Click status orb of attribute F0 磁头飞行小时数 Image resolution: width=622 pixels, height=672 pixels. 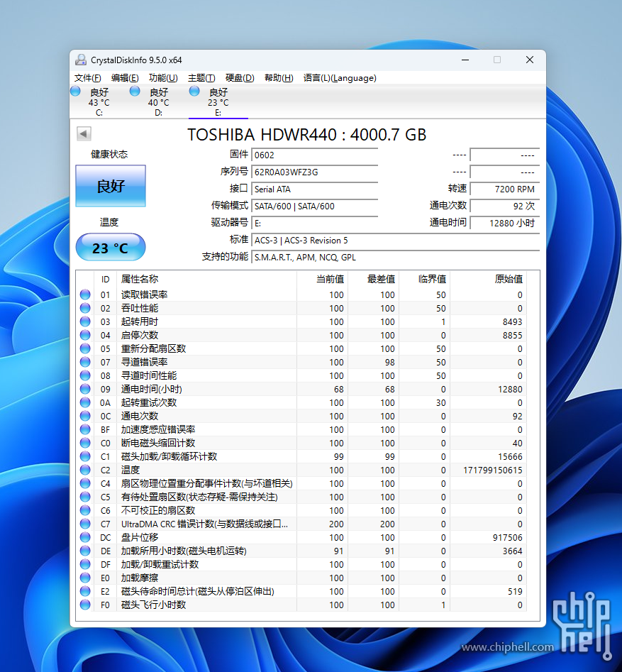[x=85, y=605]
